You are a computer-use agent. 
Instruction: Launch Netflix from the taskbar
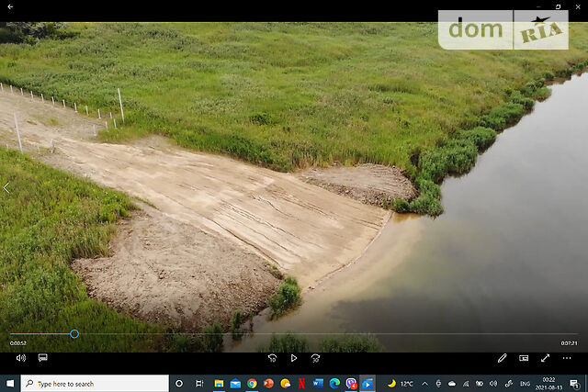pyautogui.click(x=302, y=383)
